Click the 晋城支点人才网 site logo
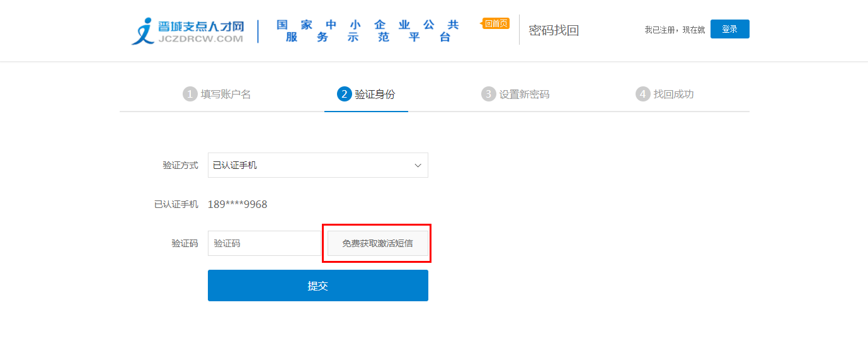This screenshot has height=346, width=868. 188,31
